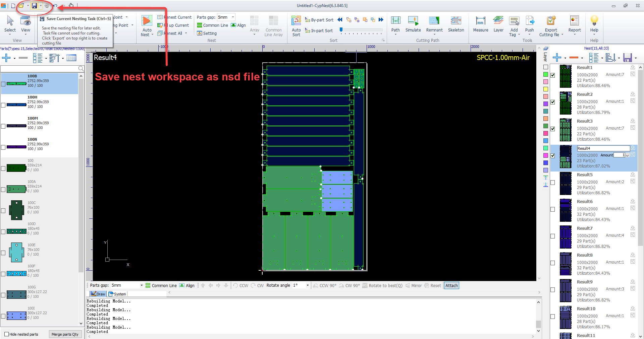Expand save icon dropdown arrow in quick toolbar
644x339 pixels.
pos(41,6)
